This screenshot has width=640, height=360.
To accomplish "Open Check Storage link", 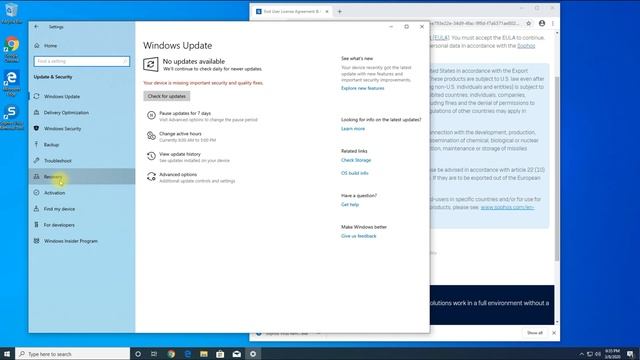I will [356, 160].
